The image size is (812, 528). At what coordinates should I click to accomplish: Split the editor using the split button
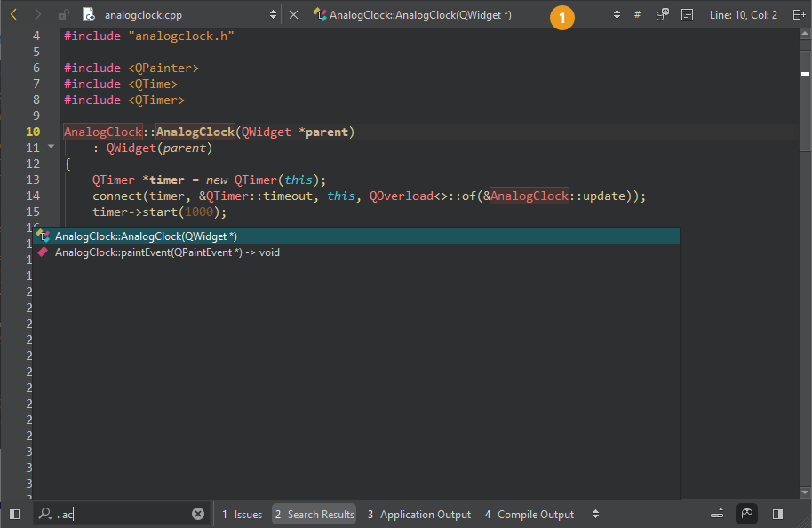797,15
